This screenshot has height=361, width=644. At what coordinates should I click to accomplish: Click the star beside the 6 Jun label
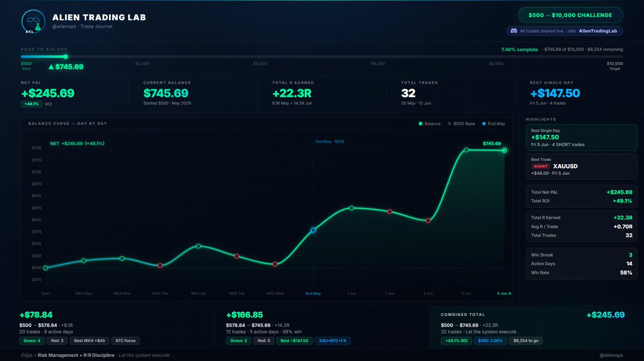tap(510, 293)
